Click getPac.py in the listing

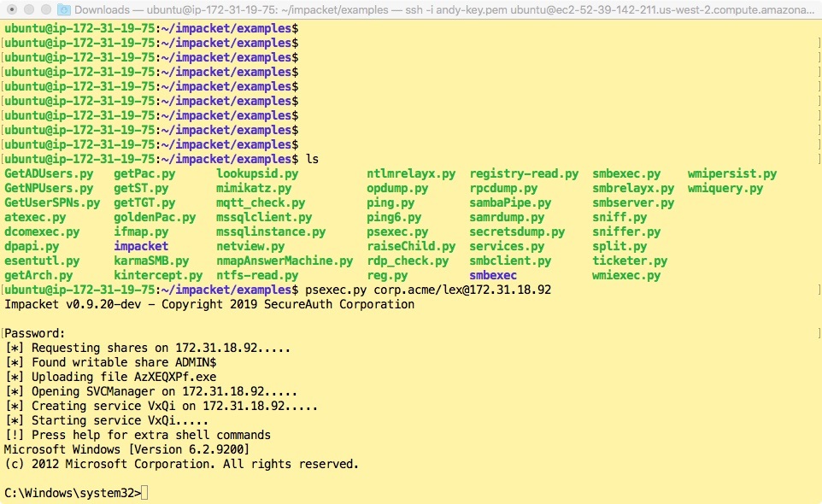144,174
